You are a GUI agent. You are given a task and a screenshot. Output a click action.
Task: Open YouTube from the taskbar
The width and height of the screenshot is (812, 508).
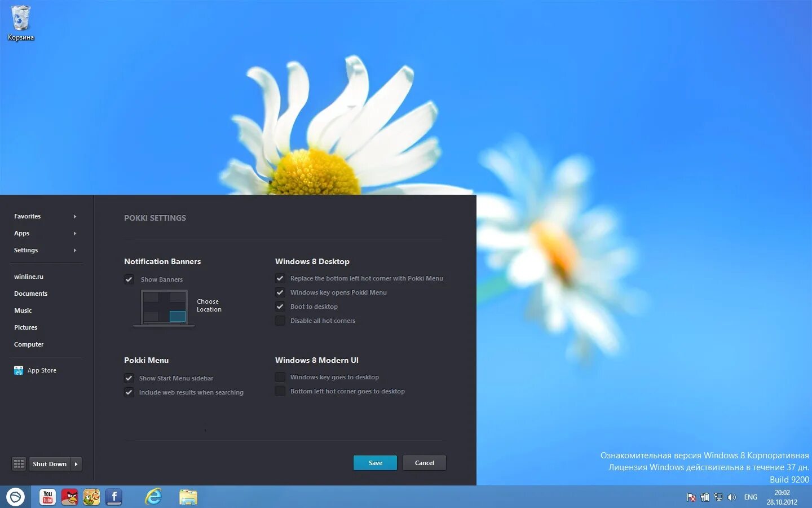pos(47,497)
